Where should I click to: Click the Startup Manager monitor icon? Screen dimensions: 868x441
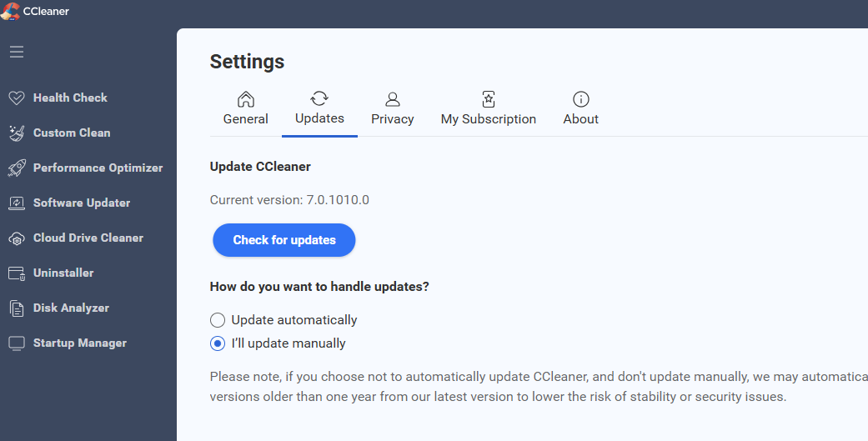tap(17, 343)
